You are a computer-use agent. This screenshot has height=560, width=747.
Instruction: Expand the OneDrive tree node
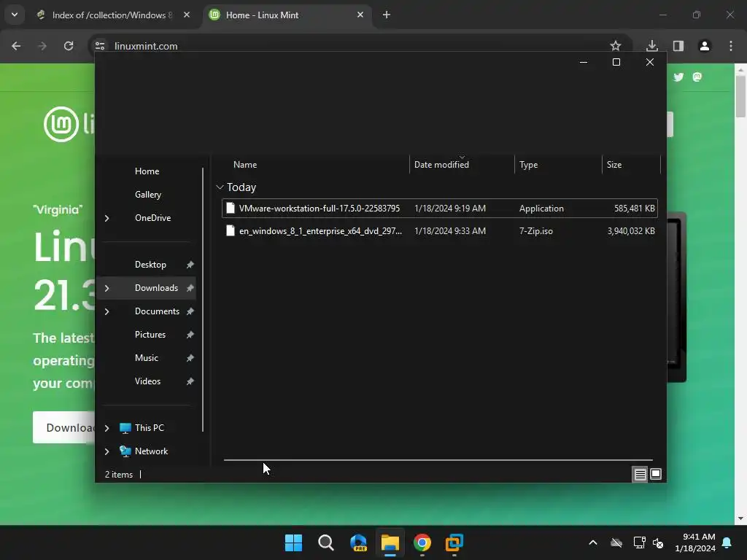[107, 218]
